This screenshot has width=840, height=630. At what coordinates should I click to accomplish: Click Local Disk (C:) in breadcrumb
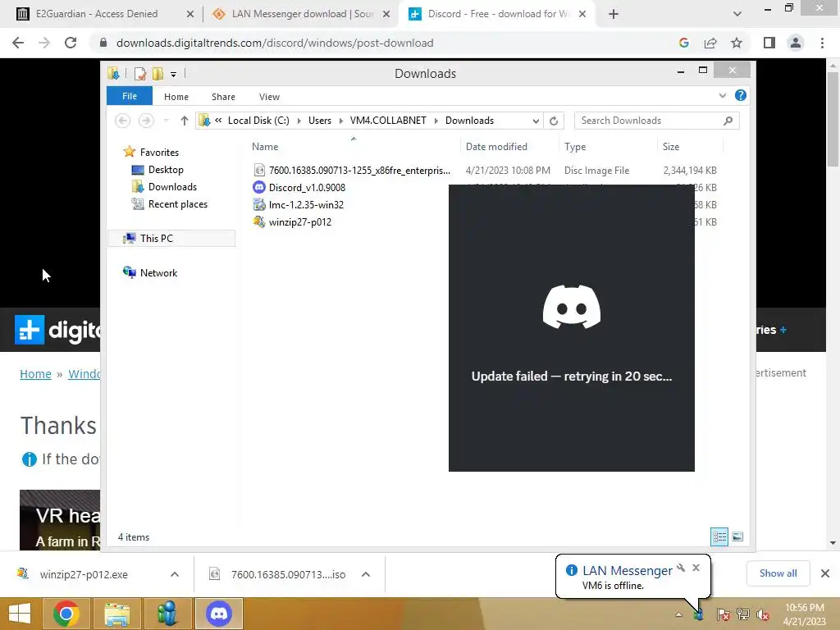[258, 121]
